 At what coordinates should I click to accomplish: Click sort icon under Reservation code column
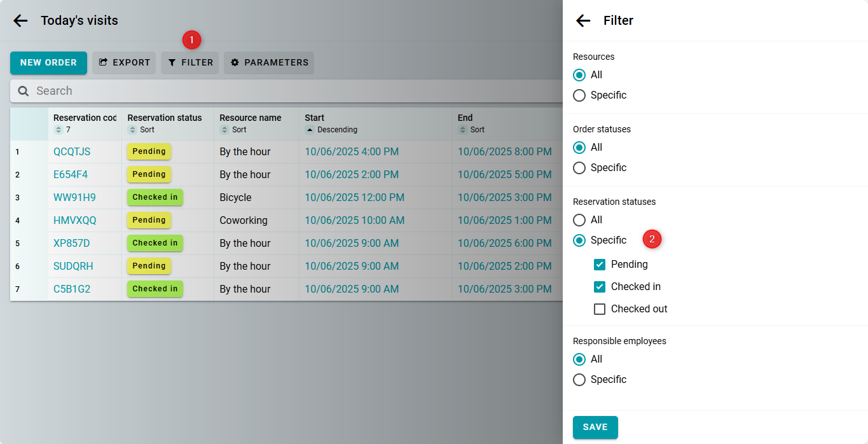59,130
